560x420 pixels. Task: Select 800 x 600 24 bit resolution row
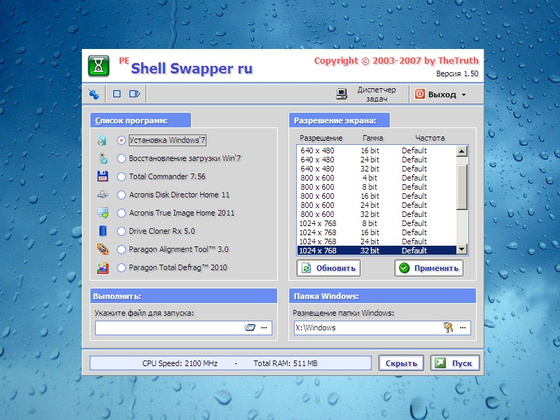pos(377,205)
